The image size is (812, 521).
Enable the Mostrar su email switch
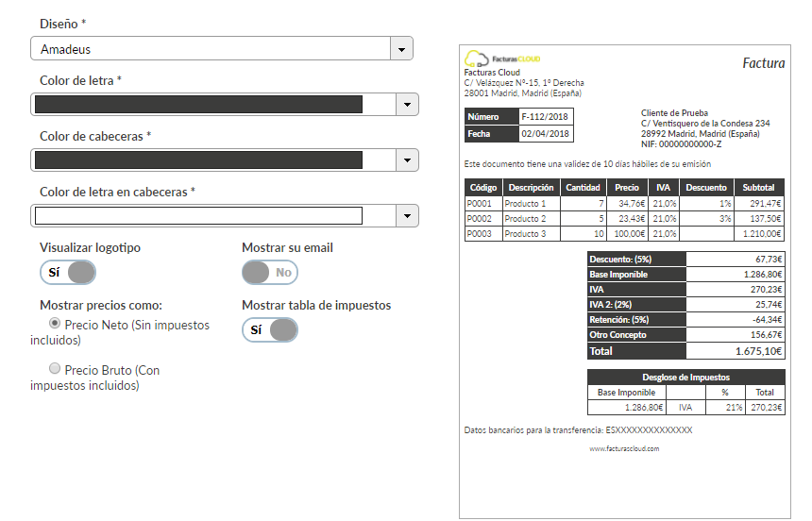(270, 273)
